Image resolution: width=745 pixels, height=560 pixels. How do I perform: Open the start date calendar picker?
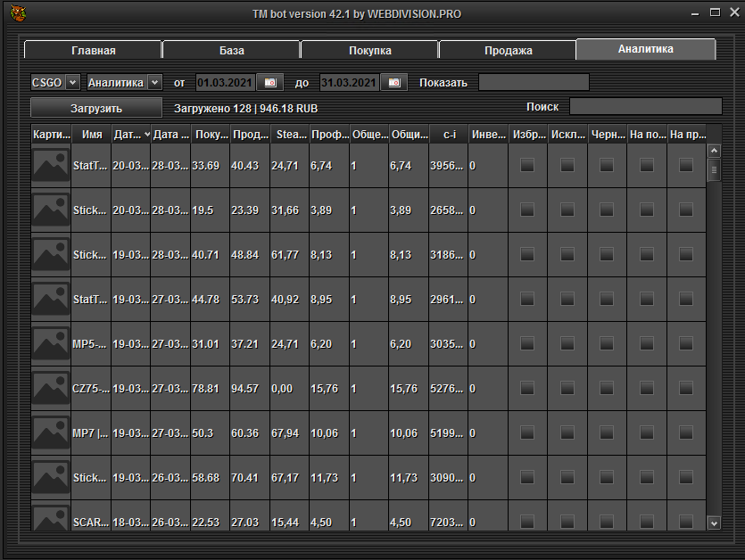click(x=270, y=83)
